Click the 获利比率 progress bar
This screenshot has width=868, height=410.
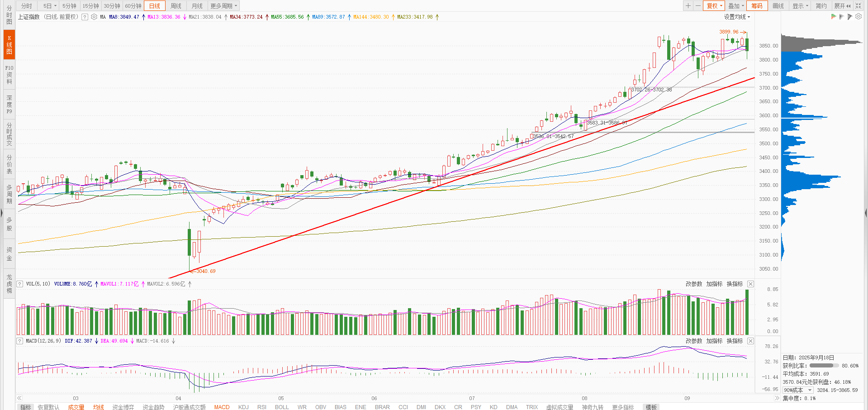824,366
